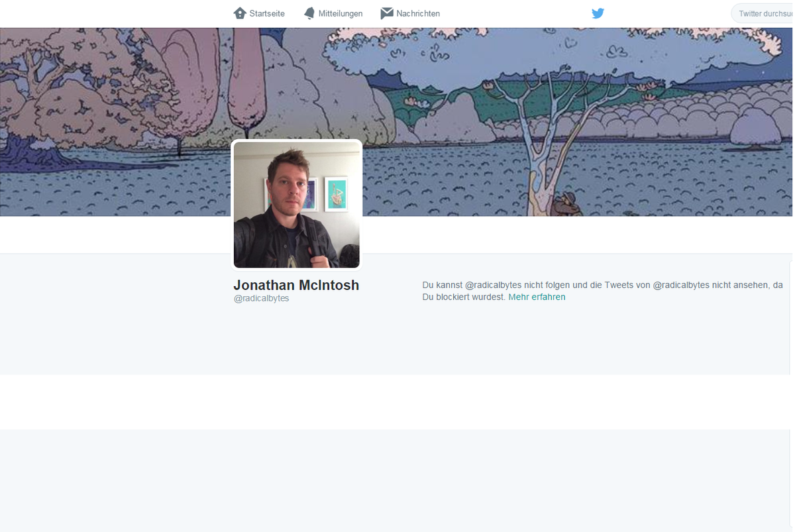This screenshot has width=795, height=532.
Task: Click the Startseite home icon
Action: (240, 13)
